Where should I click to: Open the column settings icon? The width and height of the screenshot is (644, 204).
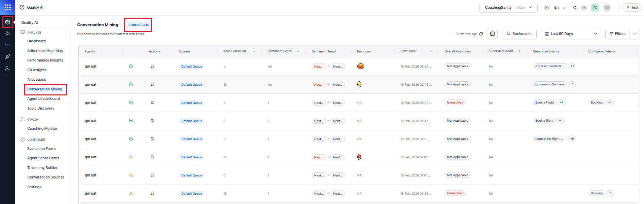492,34
